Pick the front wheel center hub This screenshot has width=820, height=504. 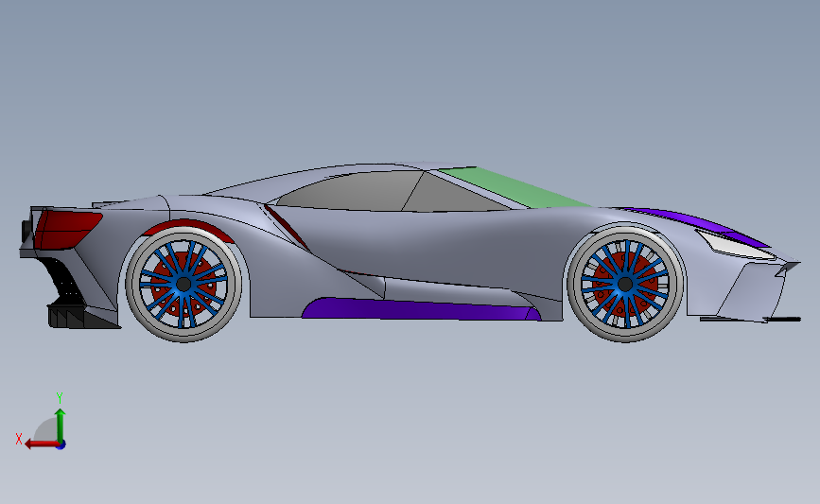625,285
